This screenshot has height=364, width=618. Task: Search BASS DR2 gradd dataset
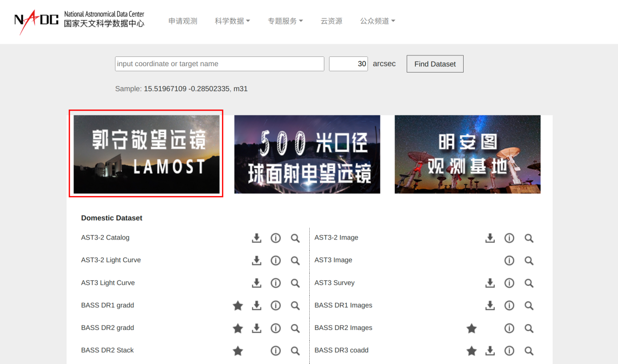click(x=295, y=328)
